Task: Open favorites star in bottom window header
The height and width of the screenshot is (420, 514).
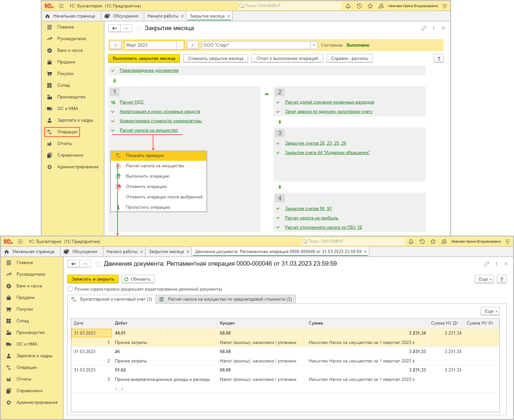Action: click(433, 241)
